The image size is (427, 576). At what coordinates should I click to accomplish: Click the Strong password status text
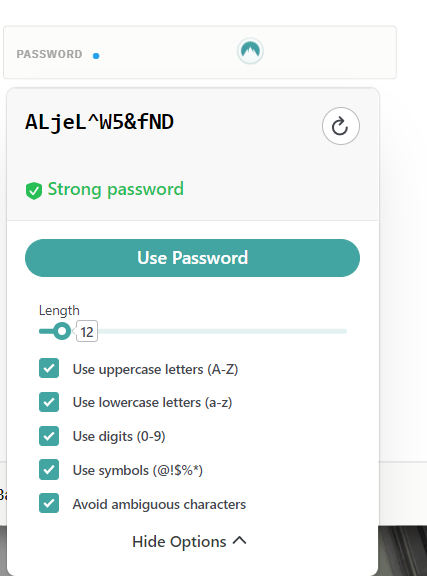[x=116, y=189]
